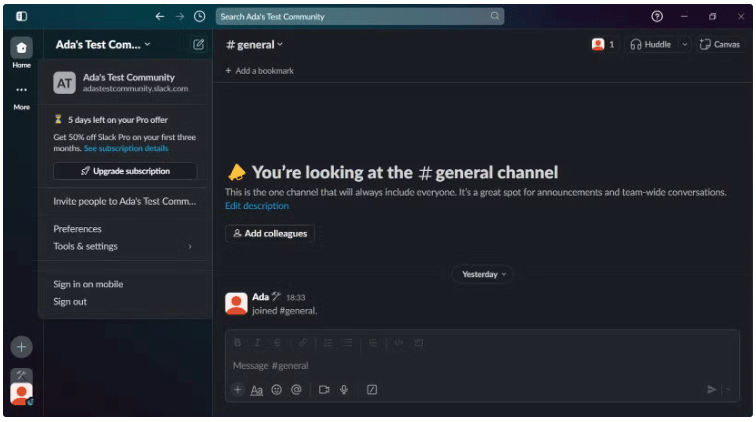
Task: Toggle the sidebar panel icon
Action: coord(21,16)
